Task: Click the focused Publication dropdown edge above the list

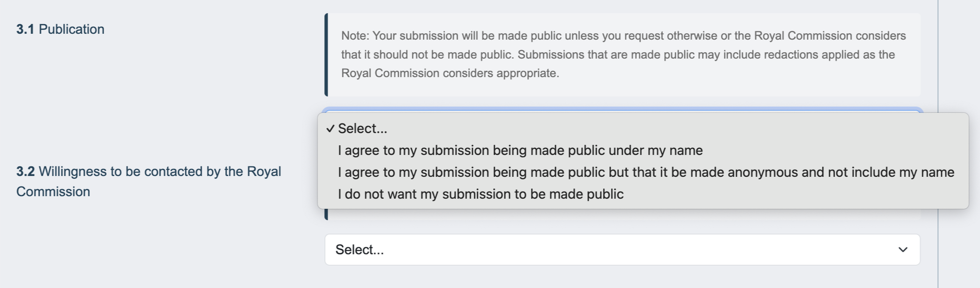Action: 622,110
